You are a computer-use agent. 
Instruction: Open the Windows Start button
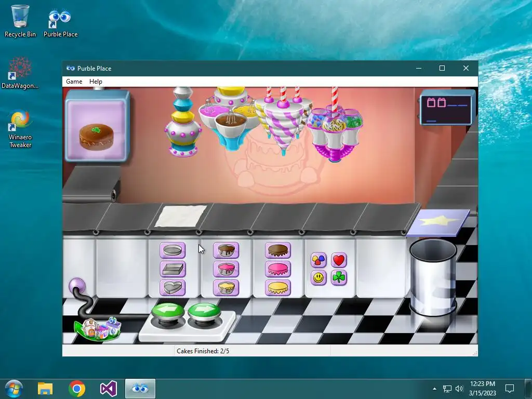tap(14, 389)
